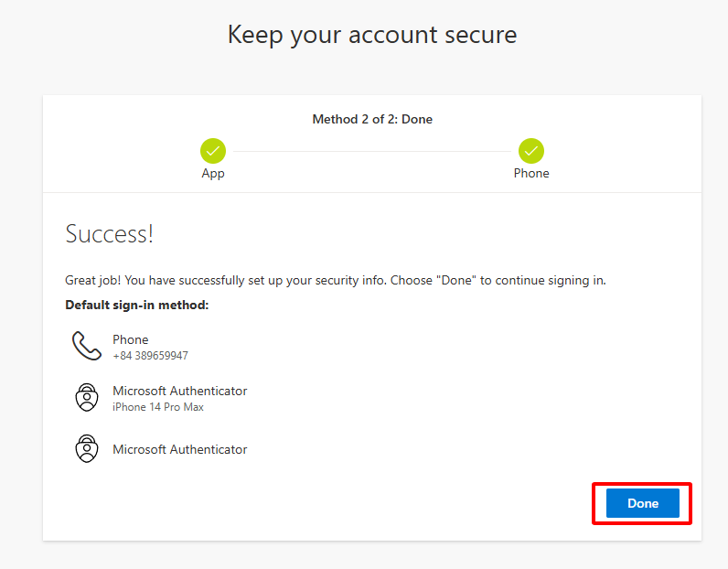Click the "Phone" step label under checkmark
This screenshot has height=569, width=728.
(531, 173)
